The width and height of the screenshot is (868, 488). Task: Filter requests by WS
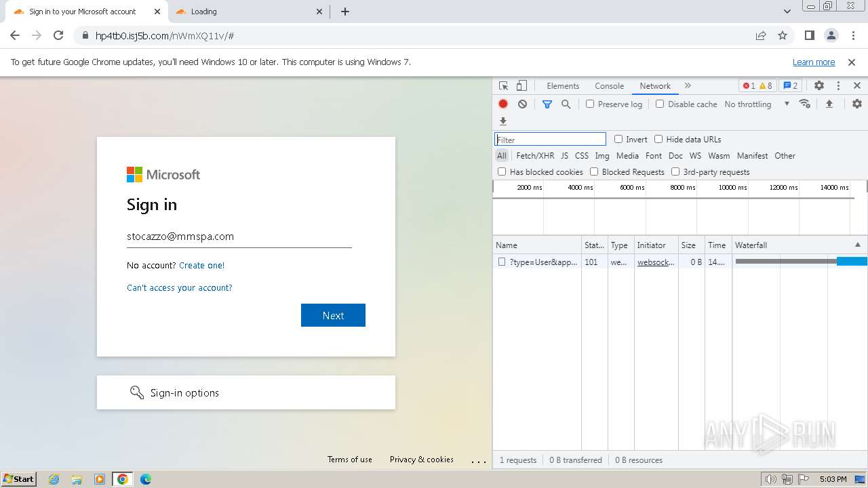click(695, 156)
